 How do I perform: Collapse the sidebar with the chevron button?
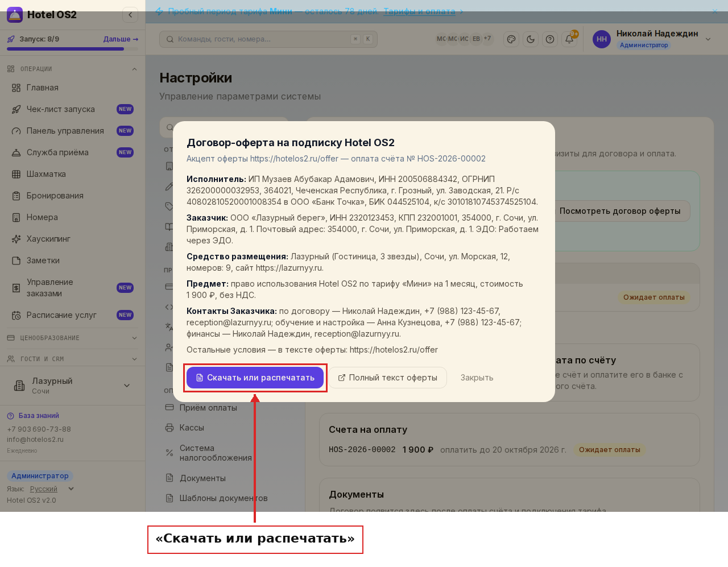[x=130, y=15]
